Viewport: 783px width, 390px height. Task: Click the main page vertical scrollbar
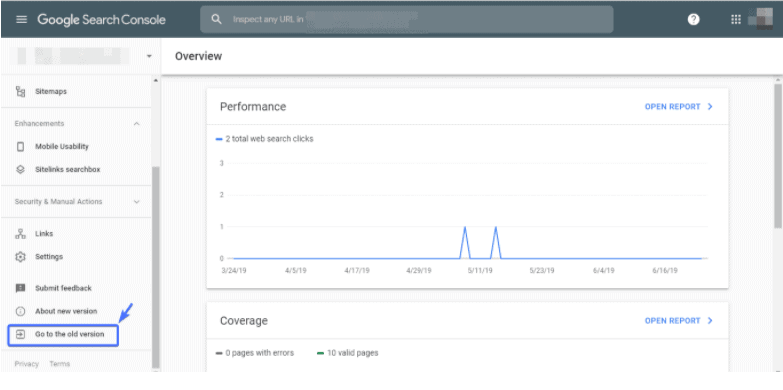[778, 155]
